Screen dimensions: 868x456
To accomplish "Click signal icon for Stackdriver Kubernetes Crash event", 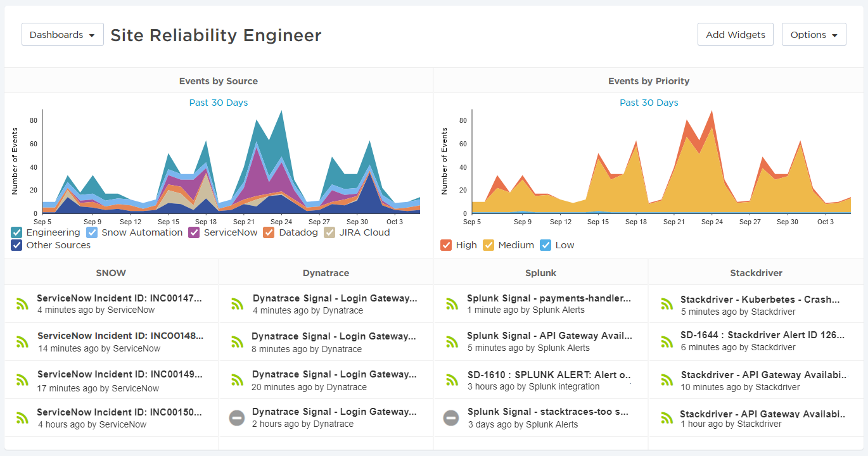I will tap(667, 304).
